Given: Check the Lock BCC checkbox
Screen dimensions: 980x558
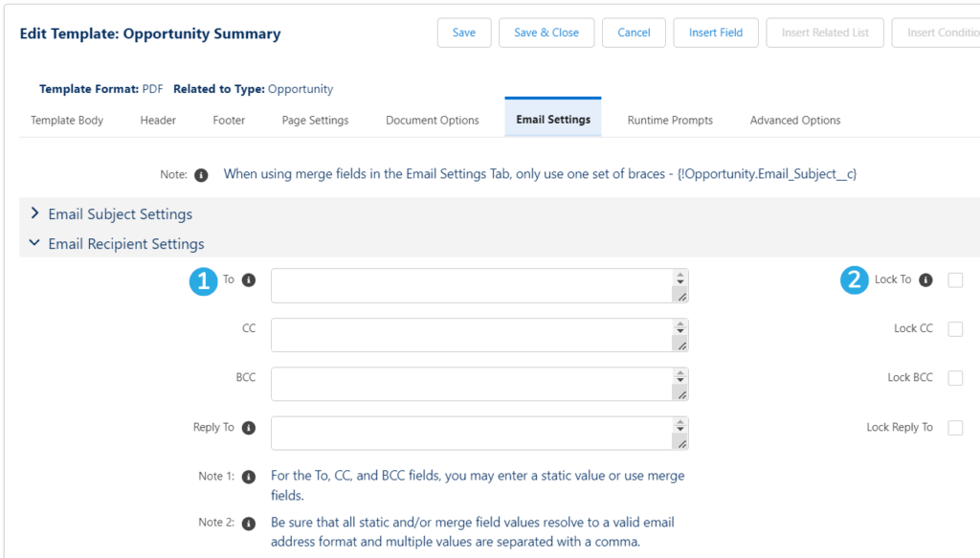Looking at the screenshot, I should [954, 377].
